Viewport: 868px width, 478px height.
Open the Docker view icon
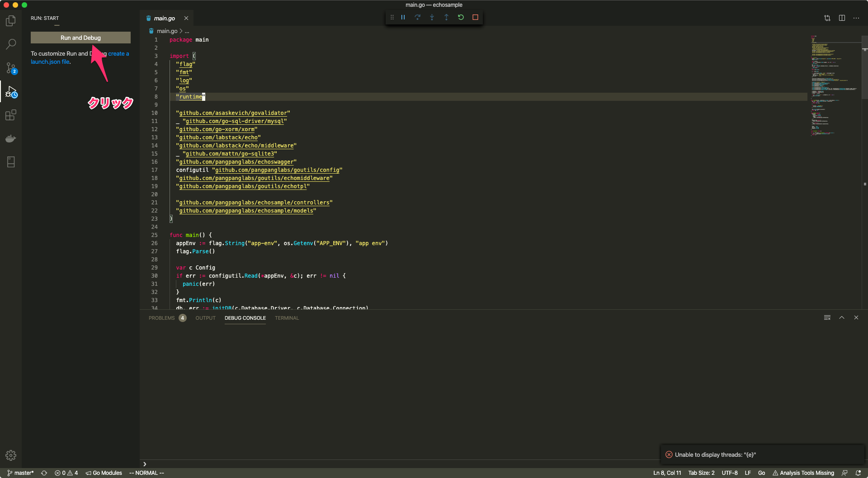(11, 138)
